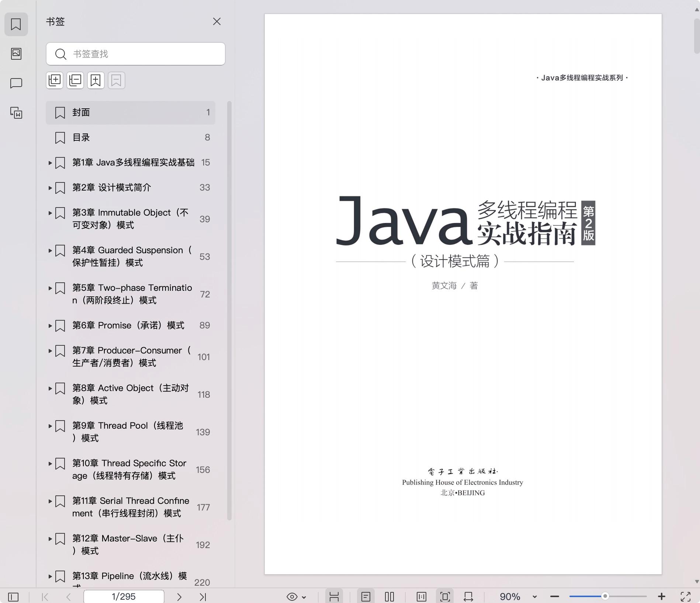700x603 pixels.
Task: Expand 第11章 Serial Thread Confinement chapter
Action: (50, 501)
